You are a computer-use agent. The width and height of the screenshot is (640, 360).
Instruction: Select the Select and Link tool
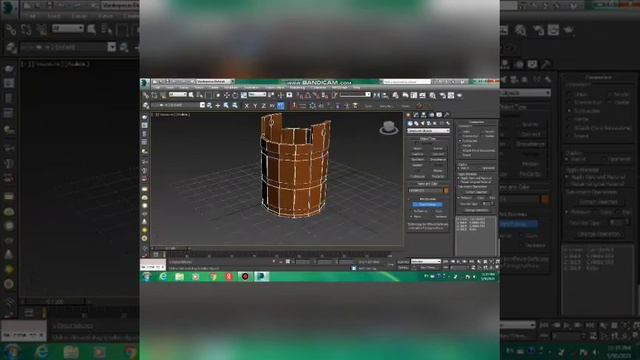pos(145,95)
